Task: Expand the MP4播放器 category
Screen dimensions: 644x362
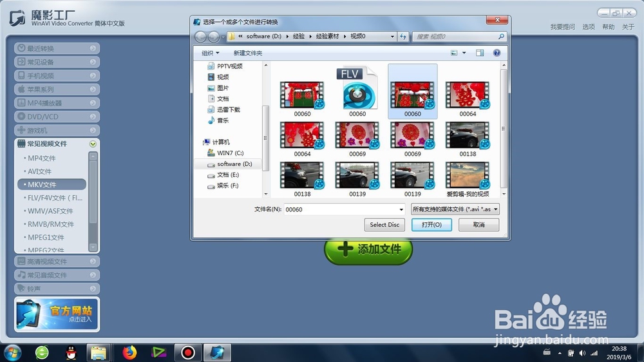Action: (x=57, y=102)
